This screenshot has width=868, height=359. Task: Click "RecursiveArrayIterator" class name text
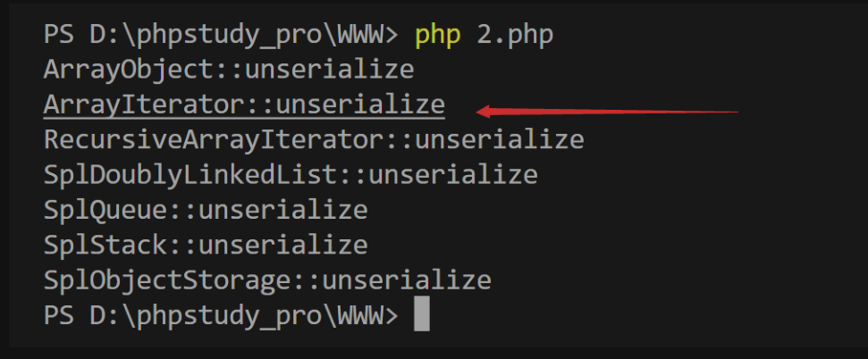tap(214, 140)
